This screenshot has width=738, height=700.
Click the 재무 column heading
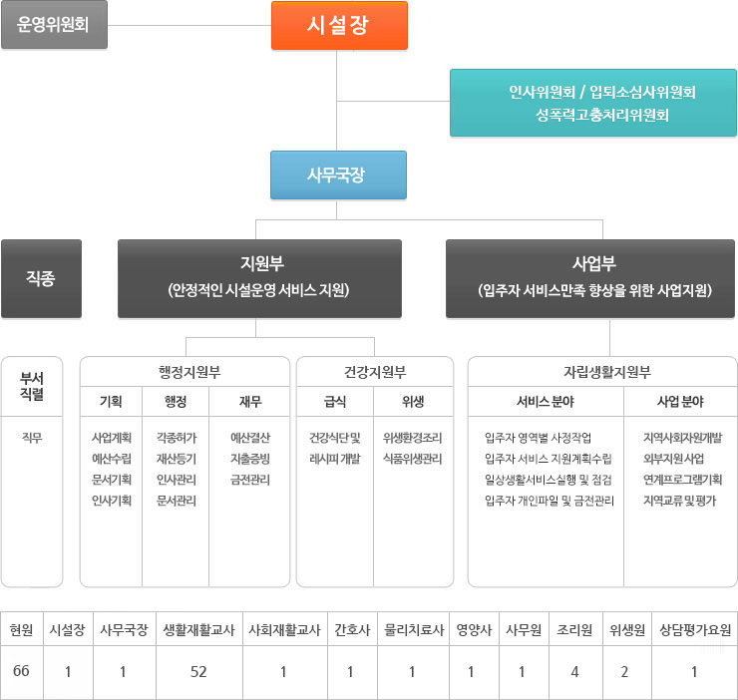tap(249, 402)
